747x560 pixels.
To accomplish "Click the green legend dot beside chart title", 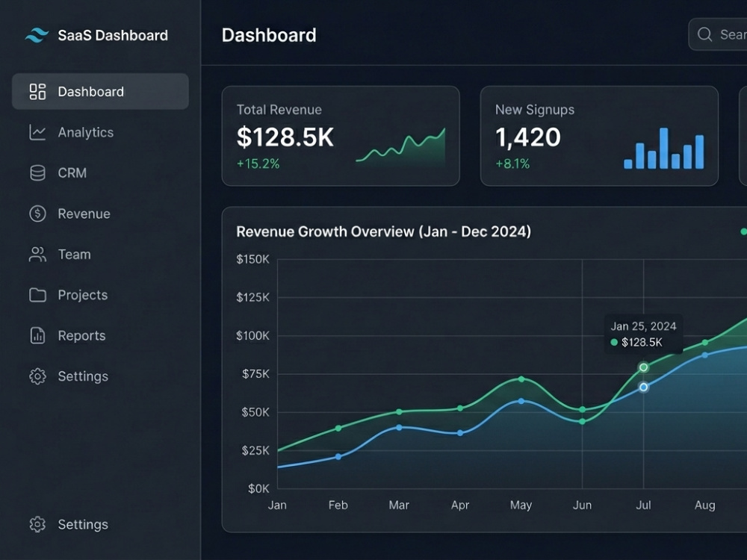I will [x=744, y=231].
